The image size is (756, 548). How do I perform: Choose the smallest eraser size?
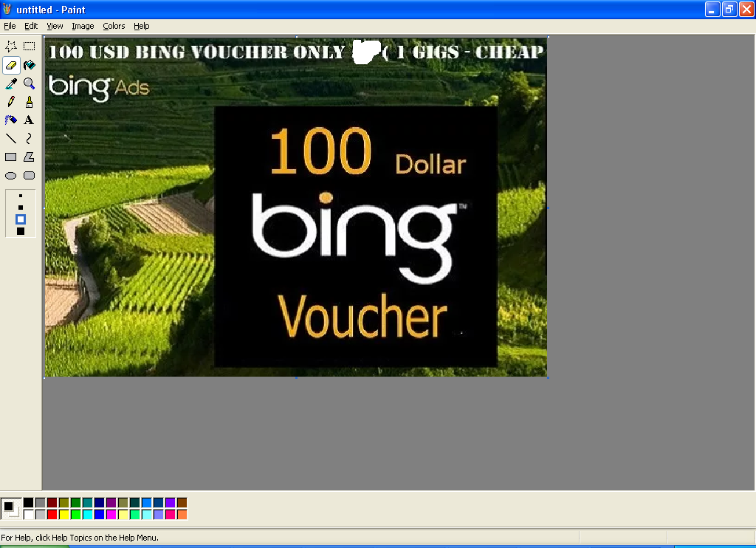(x=20, y=196)
